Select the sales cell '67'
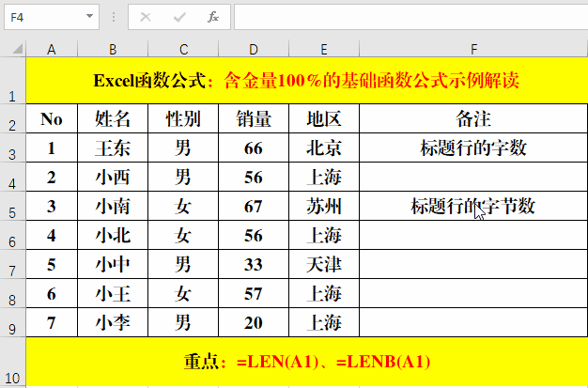Image resolution: width=588 pixels, height=388 pixels. [254, 206]
